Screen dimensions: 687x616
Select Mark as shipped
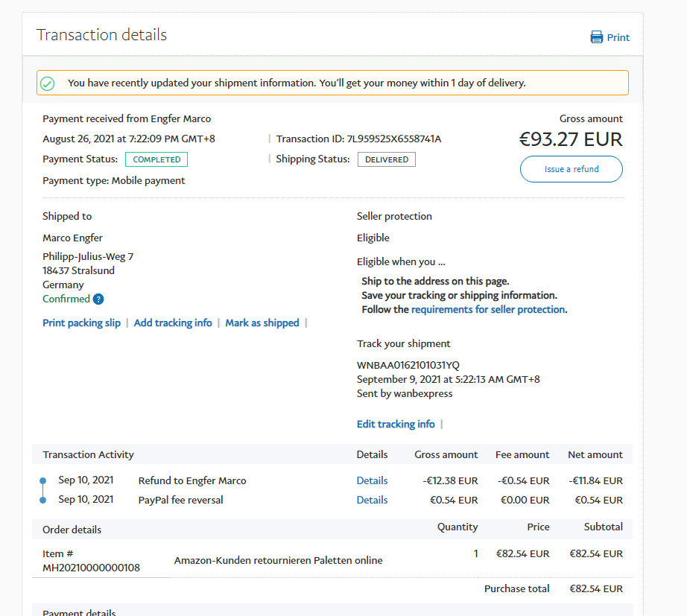tap(262, 323)
